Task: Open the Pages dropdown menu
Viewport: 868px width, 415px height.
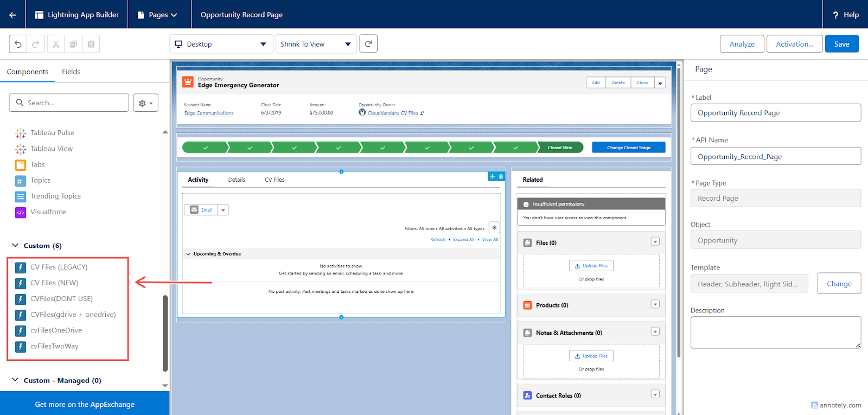Action: pyautogui.click(x=157, y=15)
